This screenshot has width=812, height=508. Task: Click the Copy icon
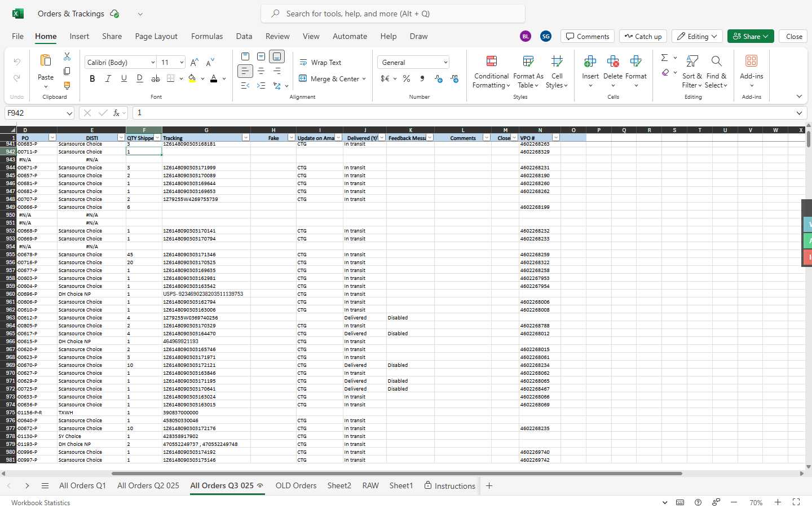tap(67, 71)
